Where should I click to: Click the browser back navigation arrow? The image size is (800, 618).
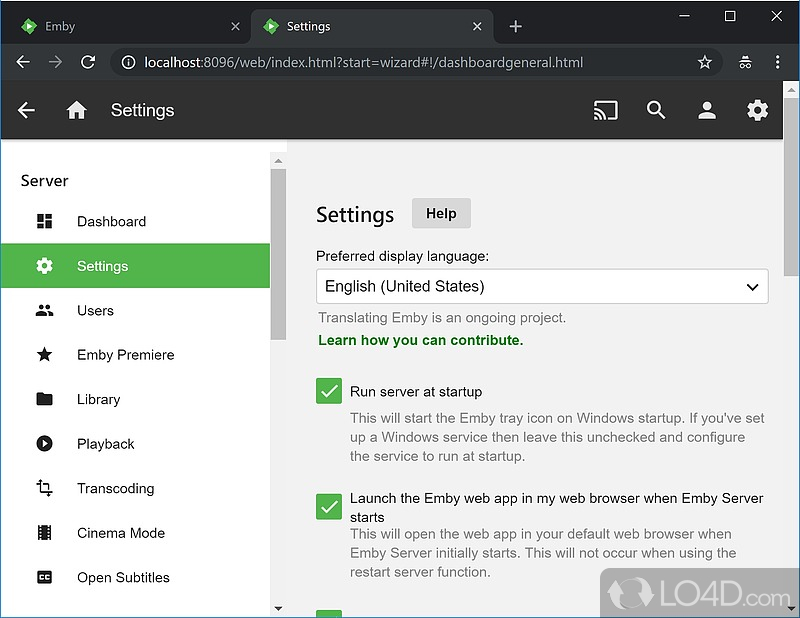23,62
